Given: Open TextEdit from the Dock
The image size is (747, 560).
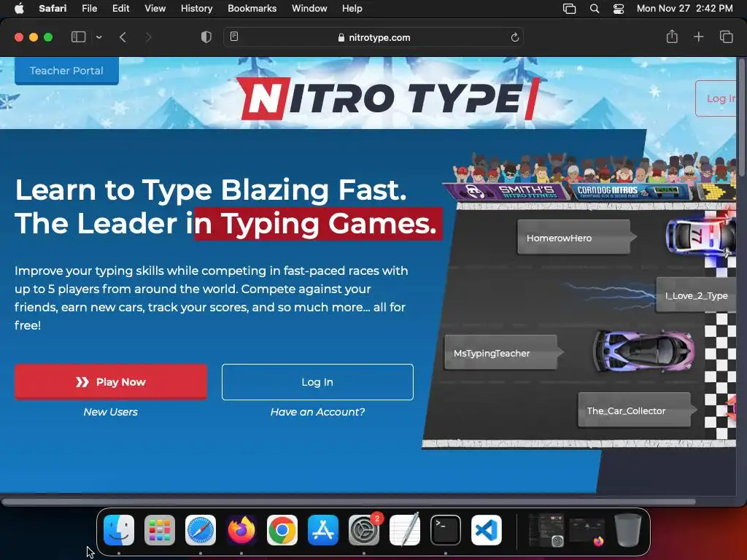Looking at the screenshot, I should point(405,530).
